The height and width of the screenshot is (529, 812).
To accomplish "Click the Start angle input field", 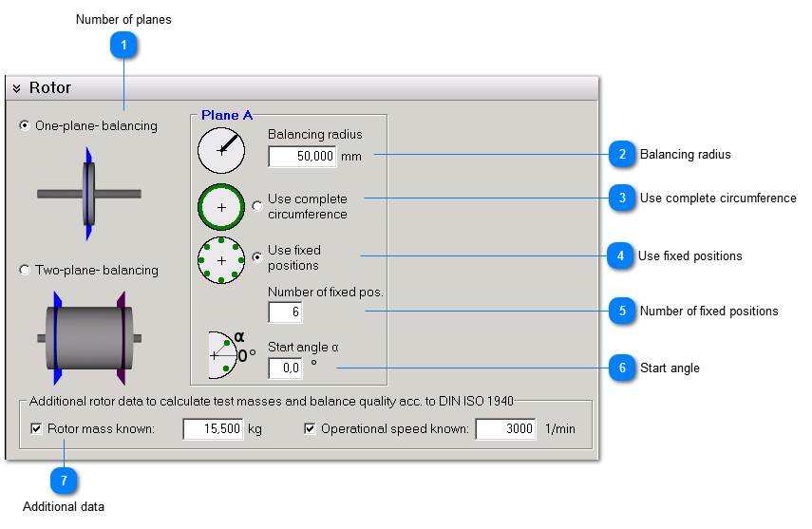I will tap(284, 368).
